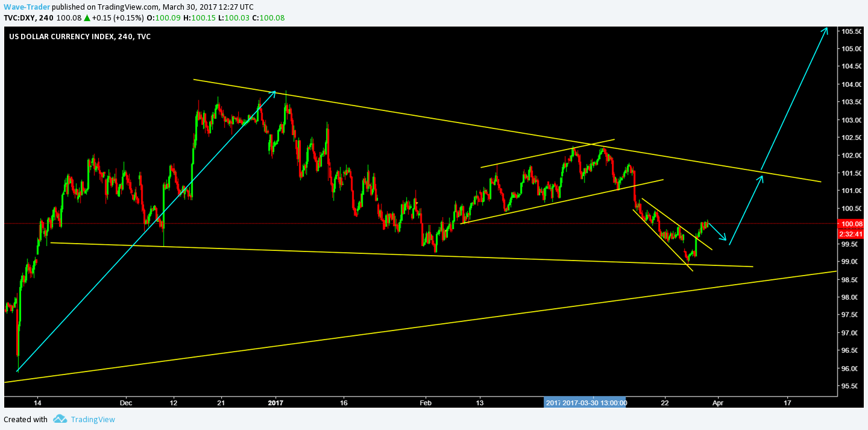Click the 2017-03-30 13:00:00 date marker
The image size is (868, 430).
click(x=595, y=403)
